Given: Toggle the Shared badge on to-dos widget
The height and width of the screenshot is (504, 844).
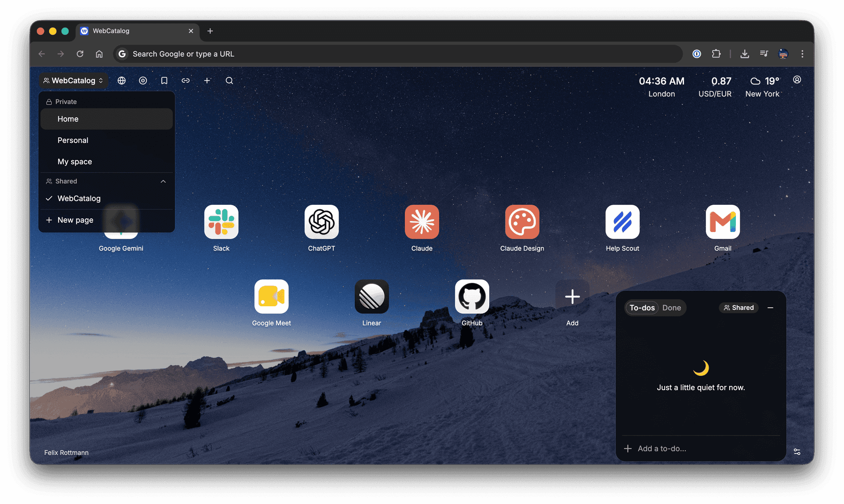Looking at the screenshot, I should click(x=738, y=308).
